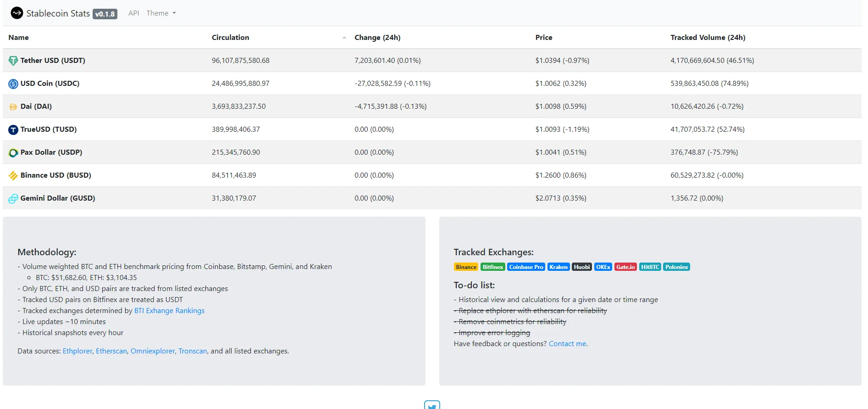
Task: Click Historical snapshots every hour line
Action: 71,333
